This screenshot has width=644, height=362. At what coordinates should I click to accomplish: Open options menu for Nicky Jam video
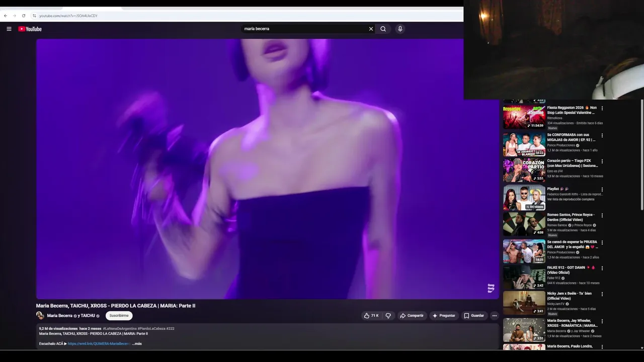point(602,294)
